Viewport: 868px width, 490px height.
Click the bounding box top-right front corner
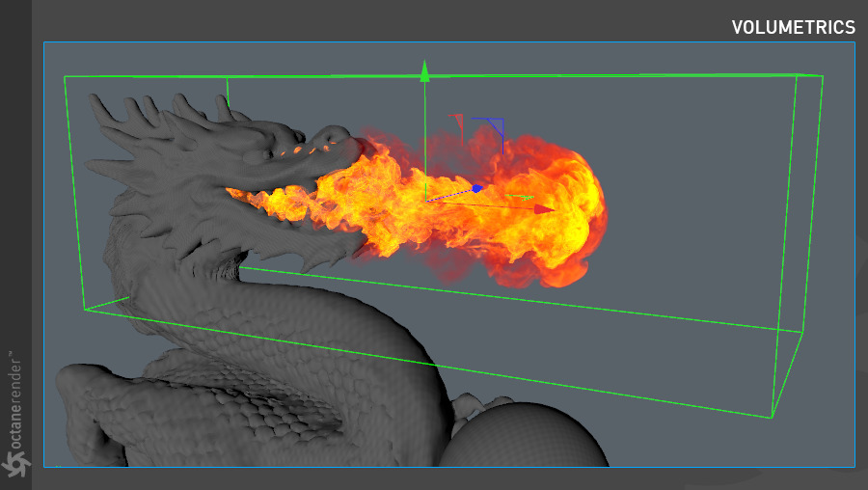coord(823,74)
